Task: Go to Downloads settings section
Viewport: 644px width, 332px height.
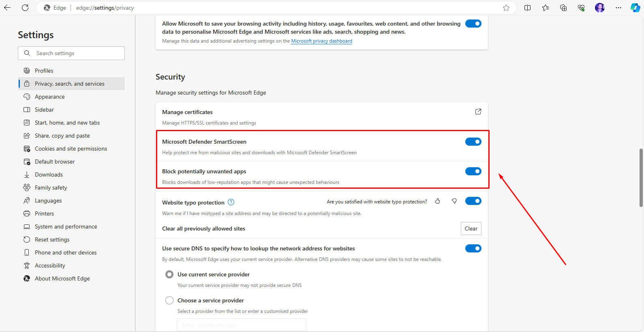Action: [x=49, y=175]
